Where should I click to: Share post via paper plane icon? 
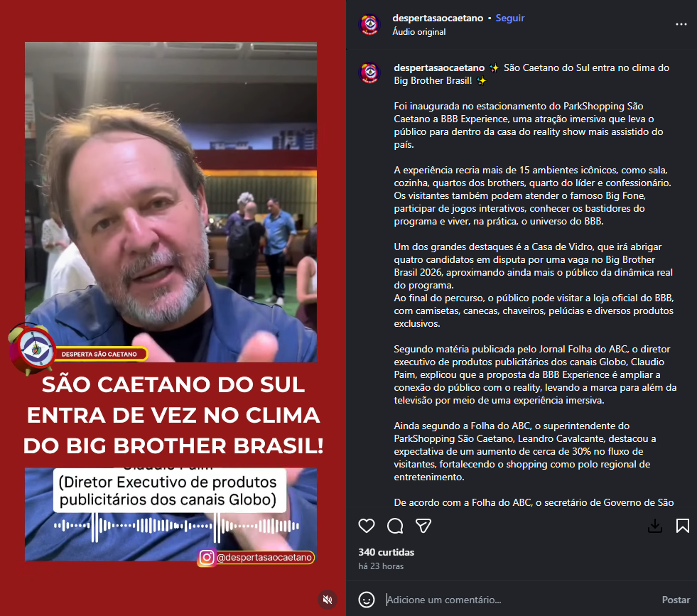coord(423,526)
